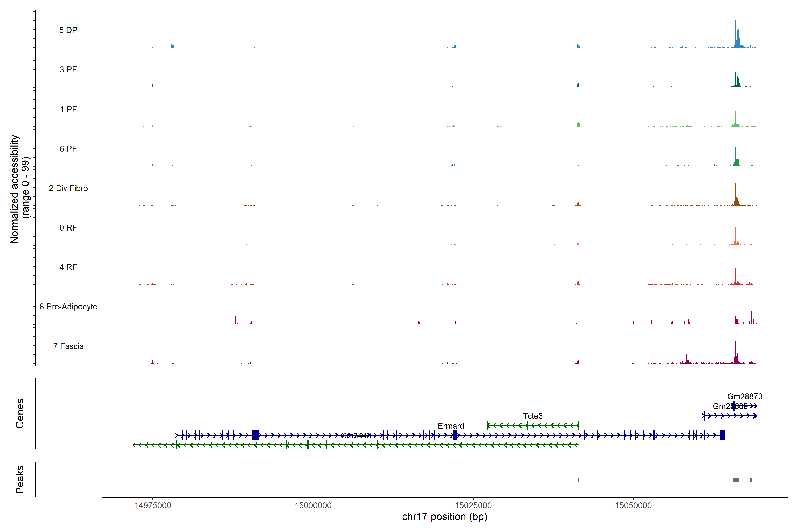The image size is (798, 532).
Task: Click the 15050000 axis tick label
Action: (633, 506)
